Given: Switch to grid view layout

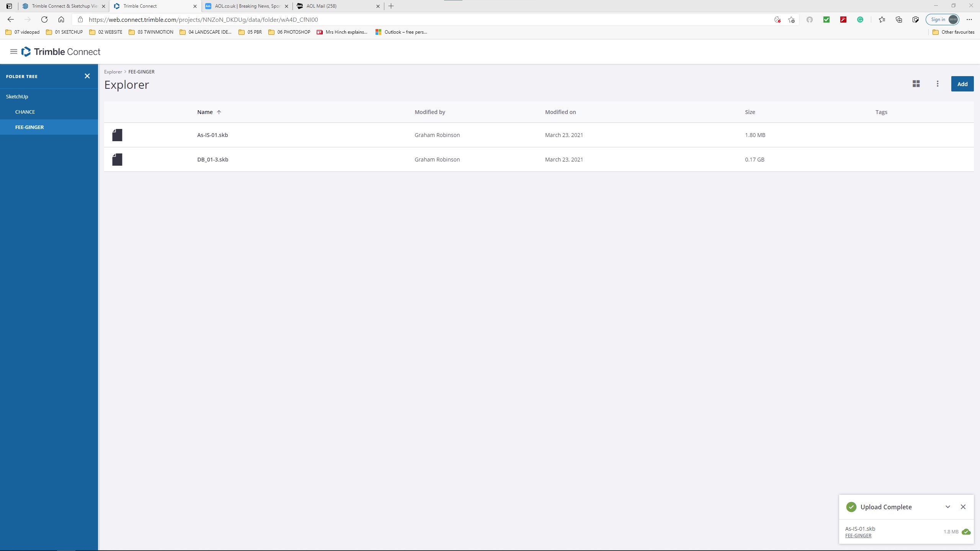Looking at the screenshot, I should pyautogui.click(x=916, y=84).
